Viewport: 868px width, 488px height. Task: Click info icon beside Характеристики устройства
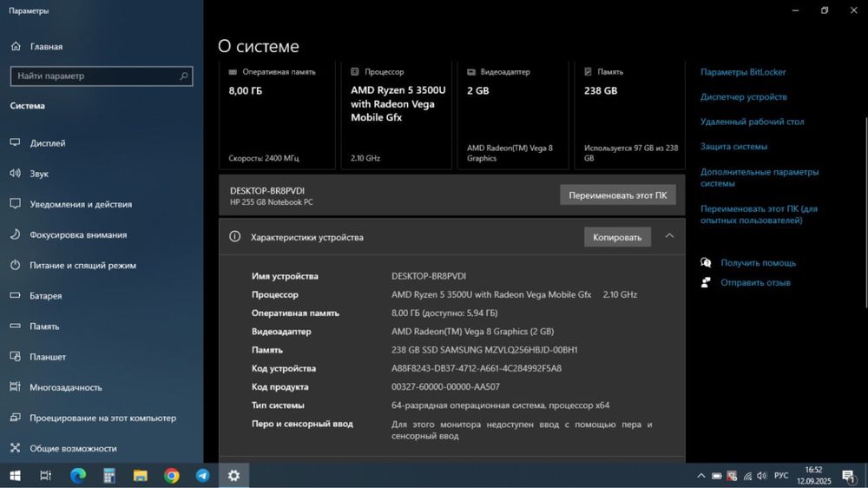click(x=234, y=236)
